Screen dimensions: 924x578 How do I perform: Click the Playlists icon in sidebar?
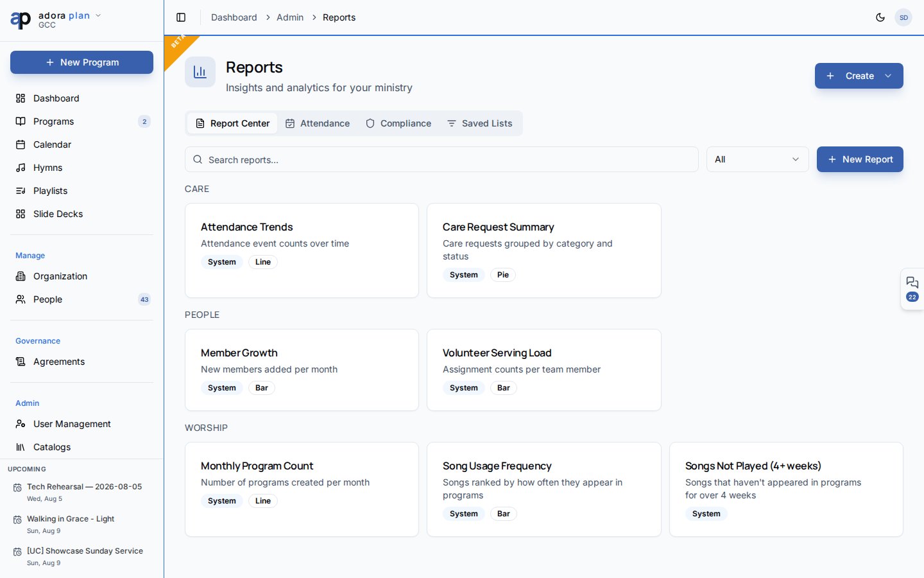tap(21, 191)
